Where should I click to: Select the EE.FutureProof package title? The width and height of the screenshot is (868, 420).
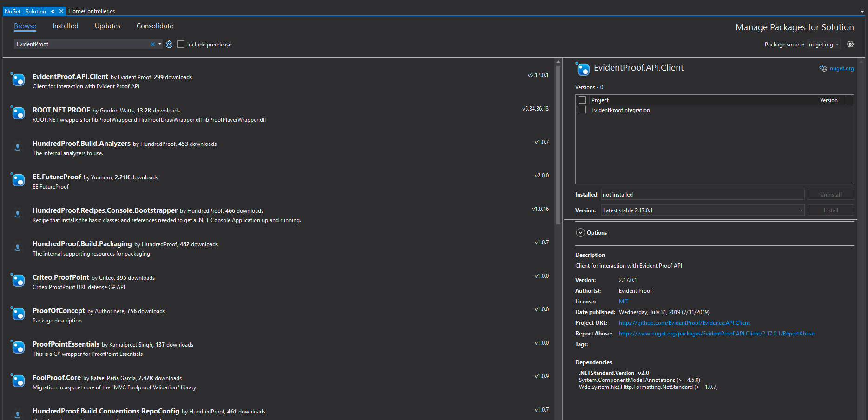[57, 177]
